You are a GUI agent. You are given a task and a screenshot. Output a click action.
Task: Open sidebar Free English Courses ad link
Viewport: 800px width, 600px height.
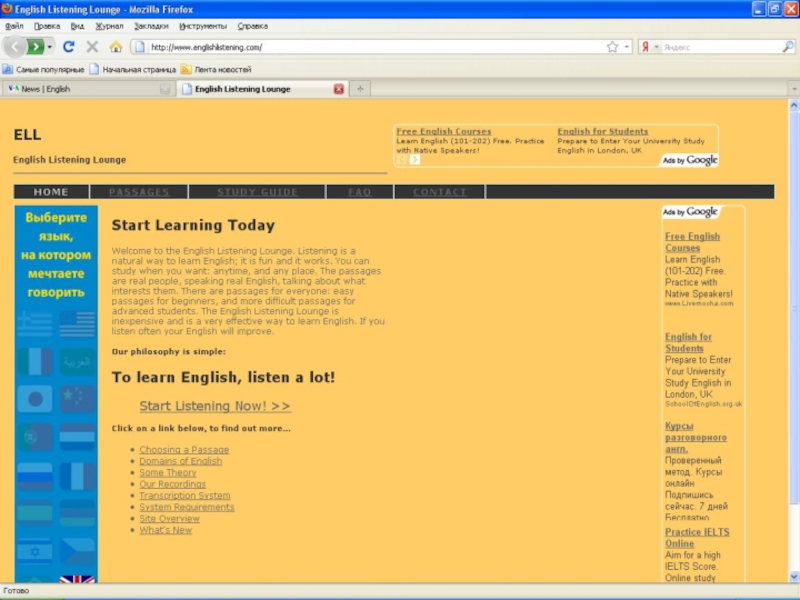[x=692, y=242]
